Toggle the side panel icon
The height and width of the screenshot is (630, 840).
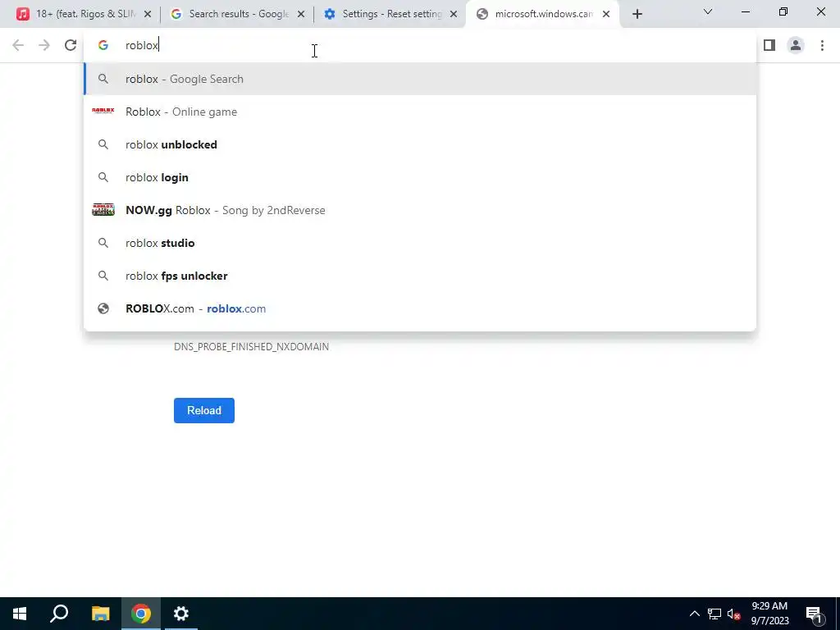[769, 45]
